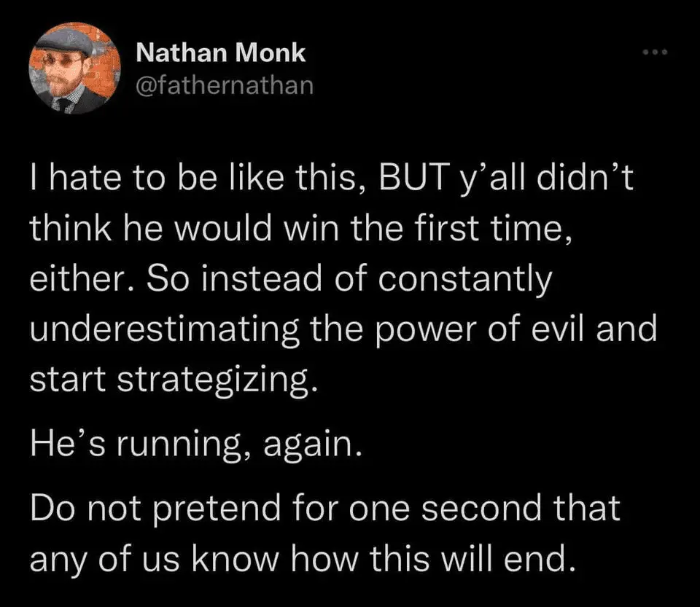Click the words "Do not pretend"
The width and height of the screenshot is (700, 607).
[x=157, y=508]
